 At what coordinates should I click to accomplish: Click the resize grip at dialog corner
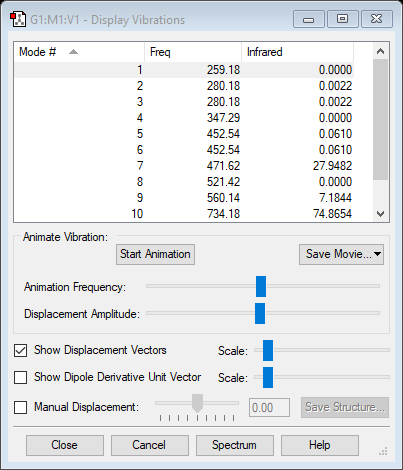pyautogui.click(x=383, y=451)
